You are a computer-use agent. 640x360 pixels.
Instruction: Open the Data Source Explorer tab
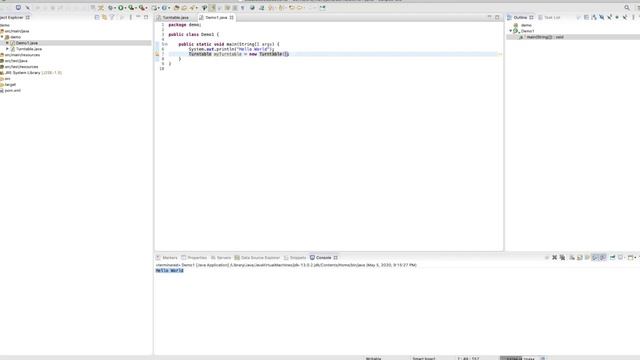257,258
